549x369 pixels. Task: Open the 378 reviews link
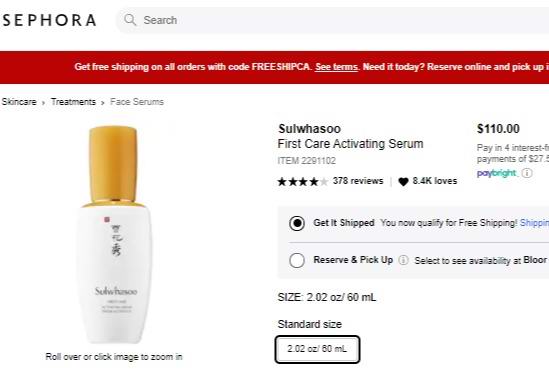pyautogui.click(x=358, y=181)
